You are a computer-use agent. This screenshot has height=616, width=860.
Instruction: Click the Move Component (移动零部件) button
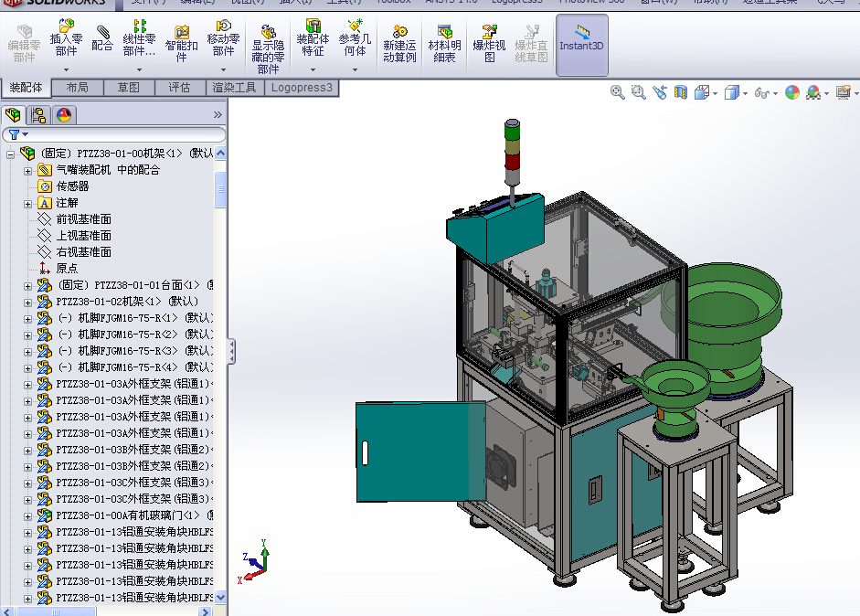[x=223, y=38]
